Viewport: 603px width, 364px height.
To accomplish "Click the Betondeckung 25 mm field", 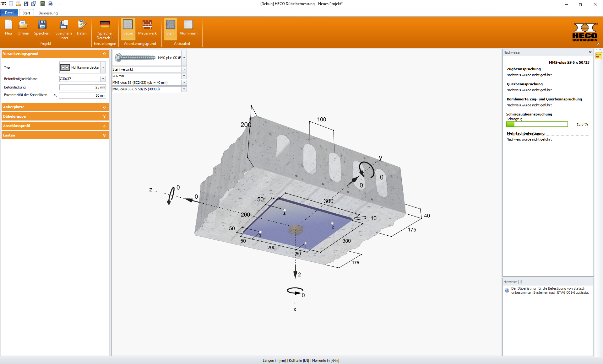I will (83, 87).
